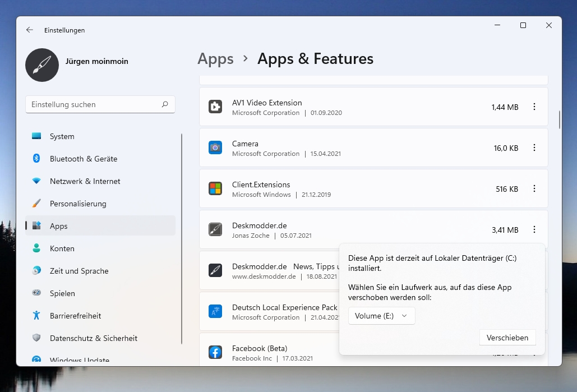This screenshot has width=577, height=392.
Task: Go to Bluetooth & Geräte settings
Action: tap(100, 159)
